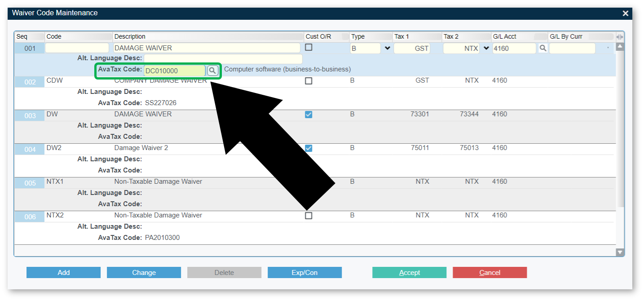
Task: Toggle Cust O/R checkbox for NTX2 row
Action: (309, 216)
